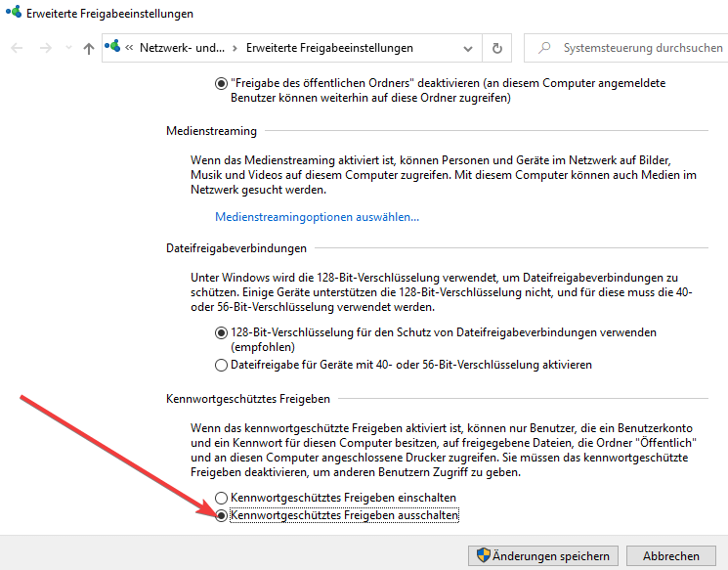Click the 'Abbrechen' button
Viewport: 728px width, 570px height.
[x=671, y=555]
